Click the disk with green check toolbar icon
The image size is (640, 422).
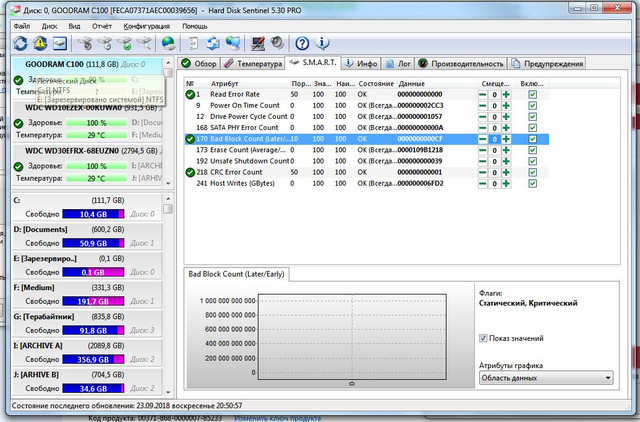125,43
